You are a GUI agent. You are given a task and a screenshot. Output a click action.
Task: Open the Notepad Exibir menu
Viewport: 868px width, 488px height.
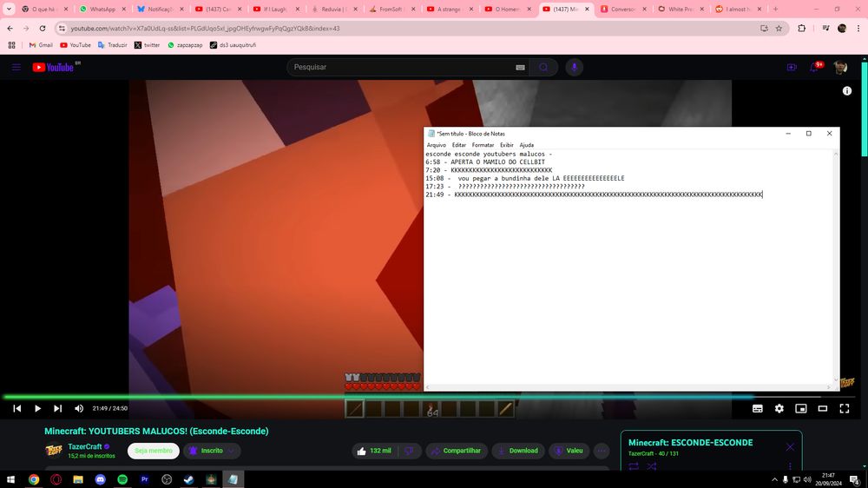pyautogui.click(x=507, y=145)
